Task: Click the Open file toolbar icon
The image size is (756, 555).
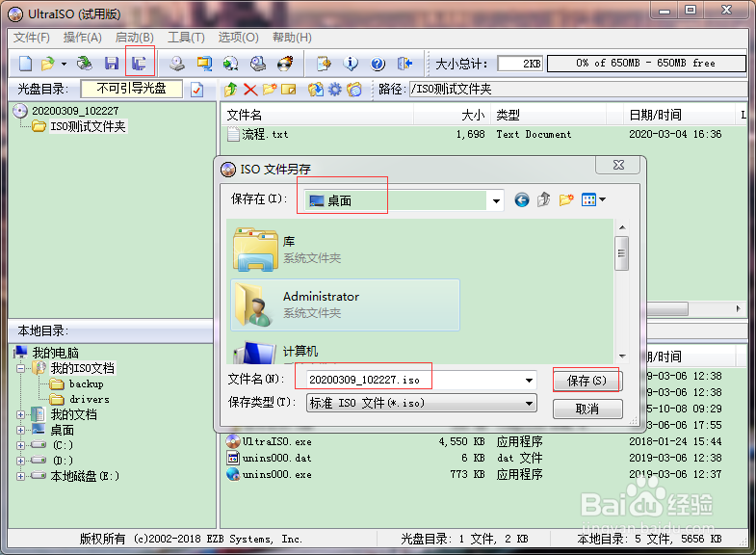Action: tap(48, 64)
